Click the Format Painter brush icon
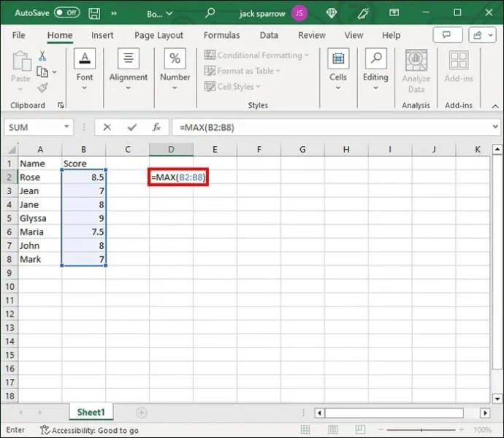Image resolution: width=504 pixels, height=438 pixels. click(42, 87)
